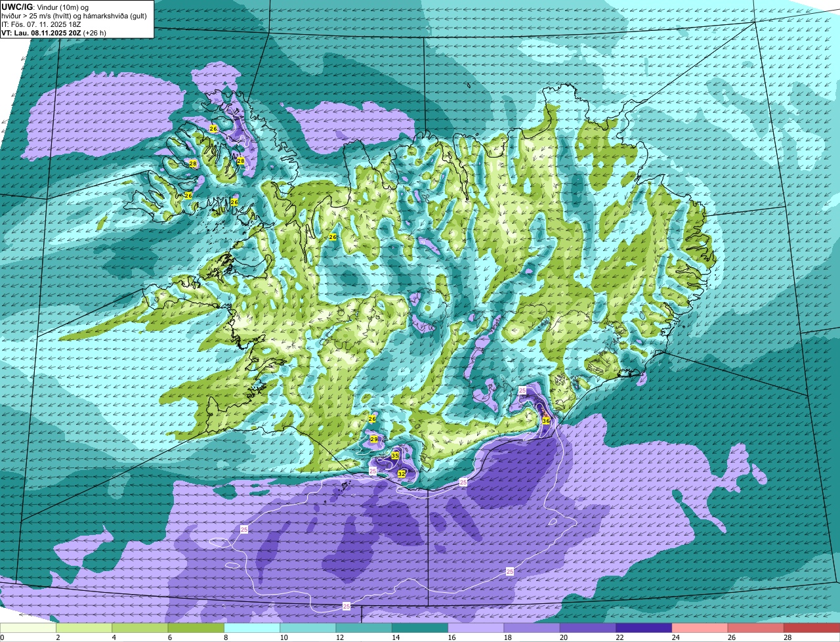The height and width of the screenshot is (642, 840).
Task: Click the 6–8 m/s olive green legend swatch
Action: point(196,628)
